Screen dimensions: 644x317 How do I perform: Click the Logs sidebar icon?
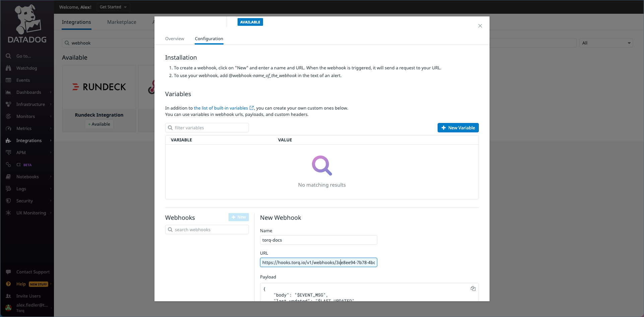pyautogui.click(x=8, y=189)
